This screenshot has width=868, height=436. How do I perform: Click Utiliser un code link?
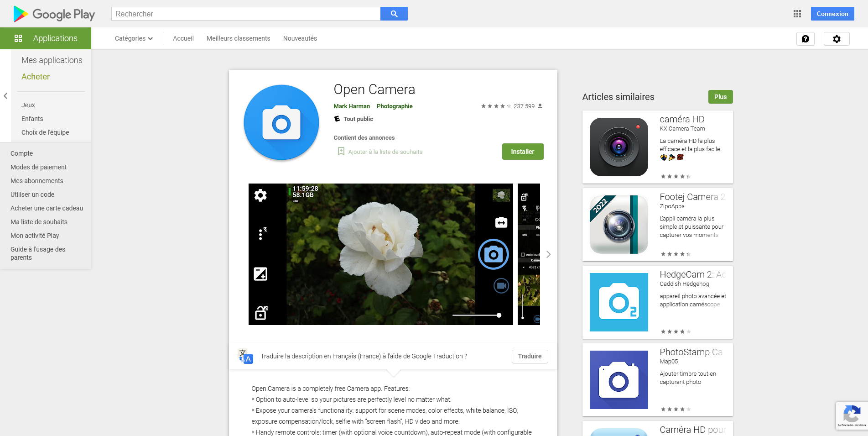pos(32,194)
